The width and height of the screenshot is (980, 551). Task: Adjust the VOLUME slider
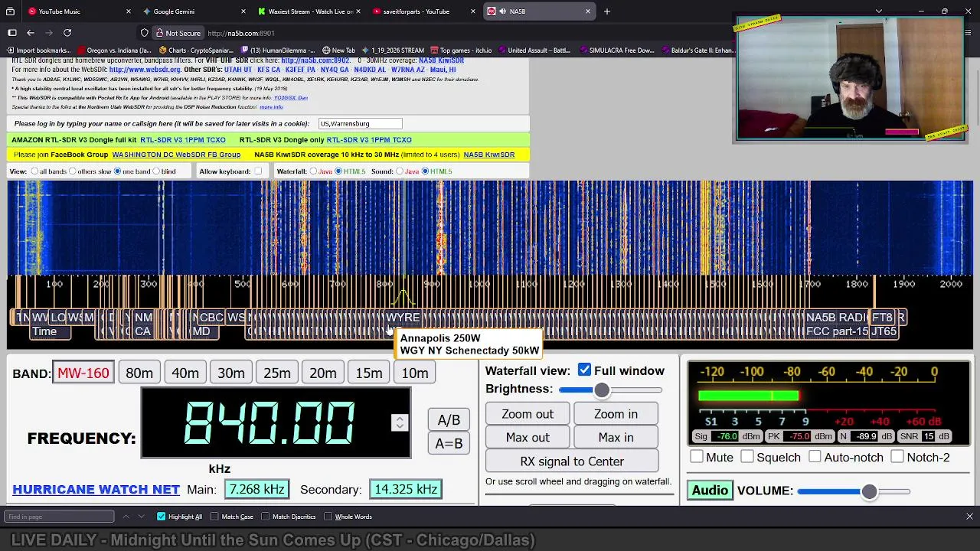[x=854, y=491]
